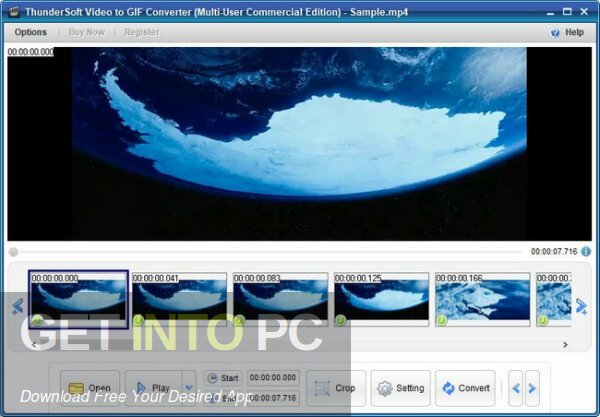This screenshot has height=417, width=600.
Task: Select the frame thumbnail at 00:00:00.083
Action: click(280, 299)
